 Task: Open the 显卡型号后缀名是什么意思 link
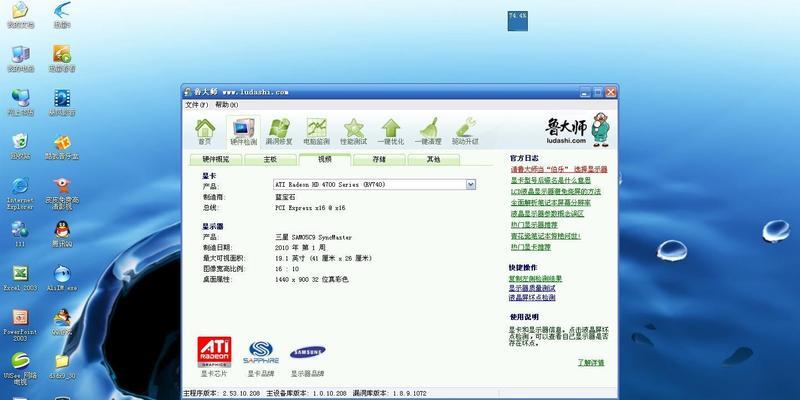click(x=551, y=180)
